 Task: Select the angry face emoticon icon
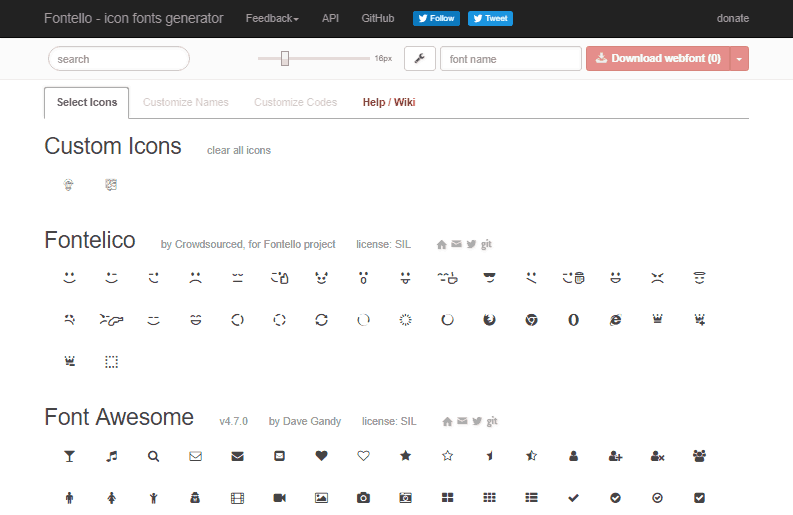click(x=657, y=278)
